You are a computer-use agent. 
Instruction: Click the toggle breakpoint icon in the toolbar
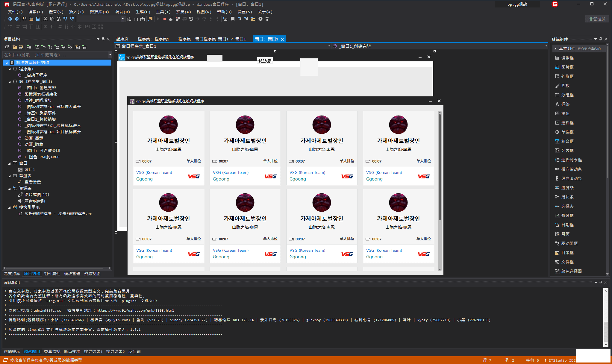point(171,19)
